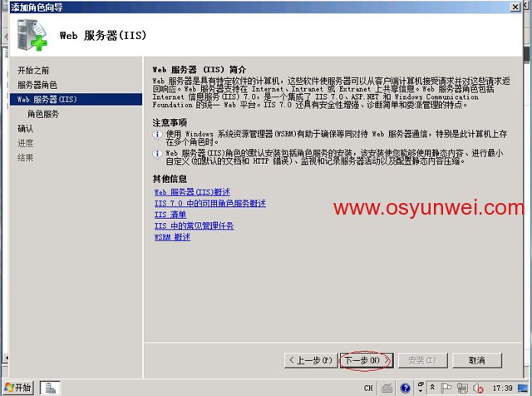Click the 上一步(P) back button
Viewport: 532px width, 396px height.
(x=311, y=360)
